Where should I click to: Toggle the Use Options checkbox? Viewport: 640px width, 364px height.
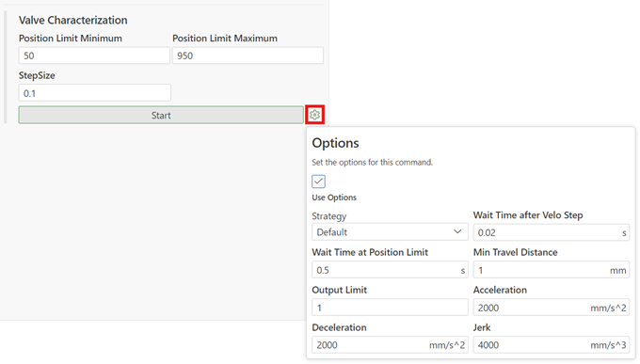click(318, 182)
